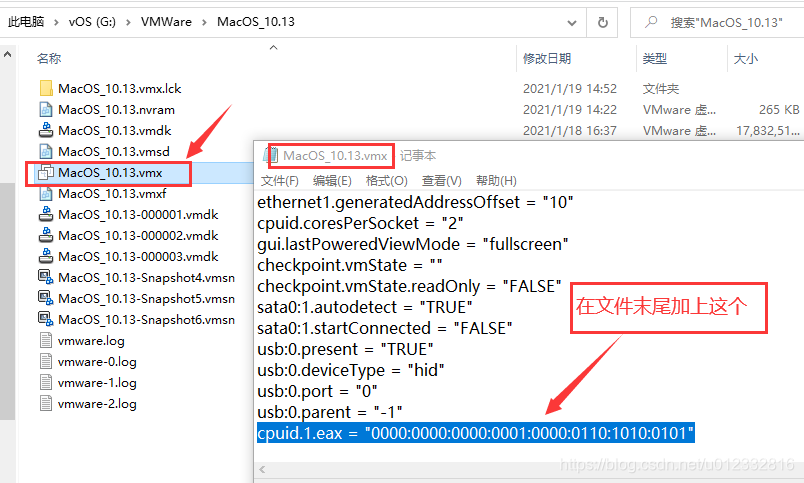This screenshot has height=483, width=804.
Task: Click the Snapshot6.vmsn snapshot icon
Action: 46,319
